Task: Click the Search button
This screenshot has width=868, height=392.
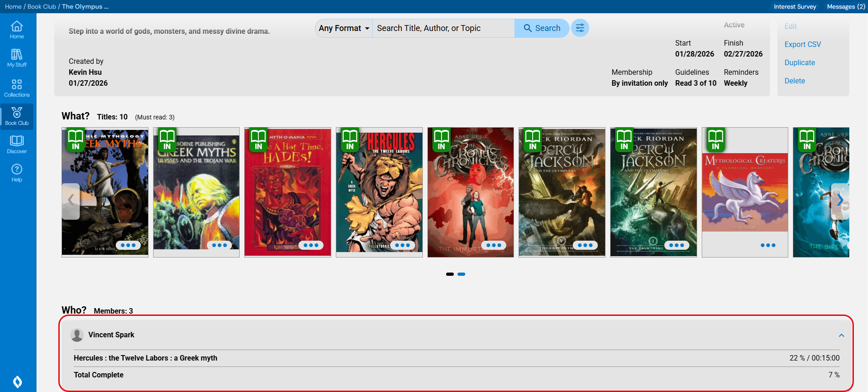Action: click(x=542, y=28)
